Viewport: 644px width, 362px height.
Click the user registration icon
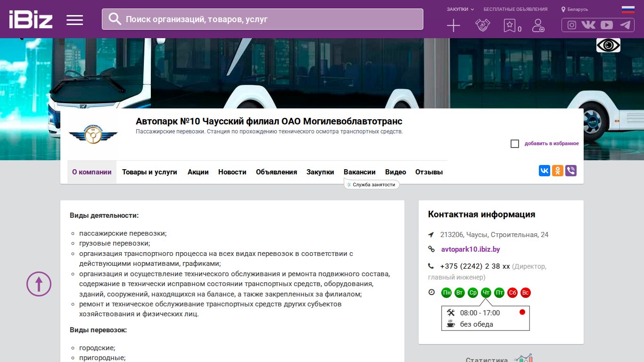538,25
